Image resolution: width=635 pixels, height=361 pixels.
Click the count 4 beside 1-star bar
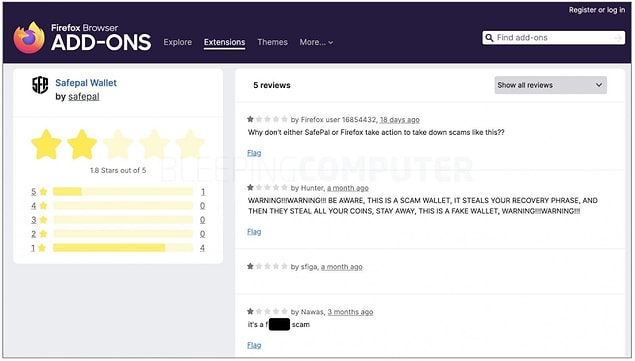coord(202,248)
